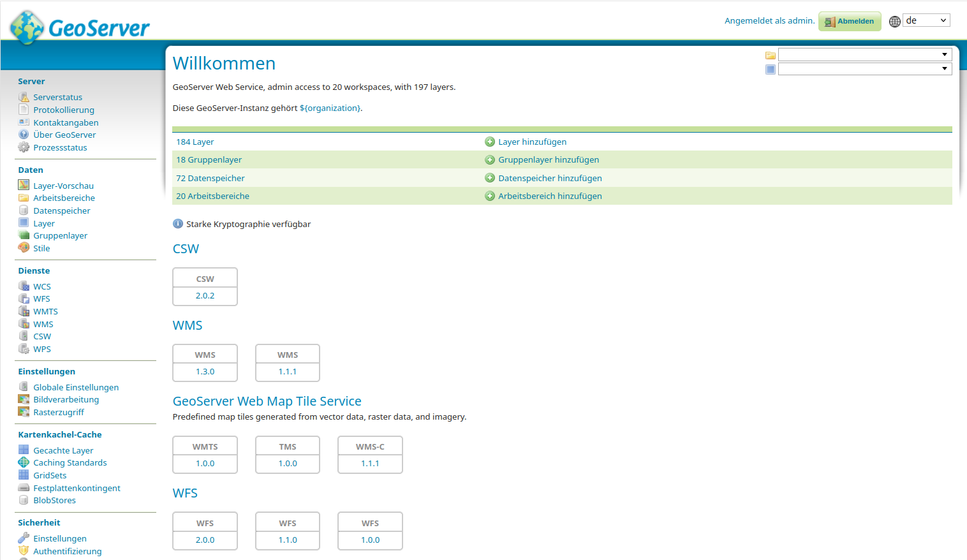Select the WCS service icon

[x=23, y=286]
